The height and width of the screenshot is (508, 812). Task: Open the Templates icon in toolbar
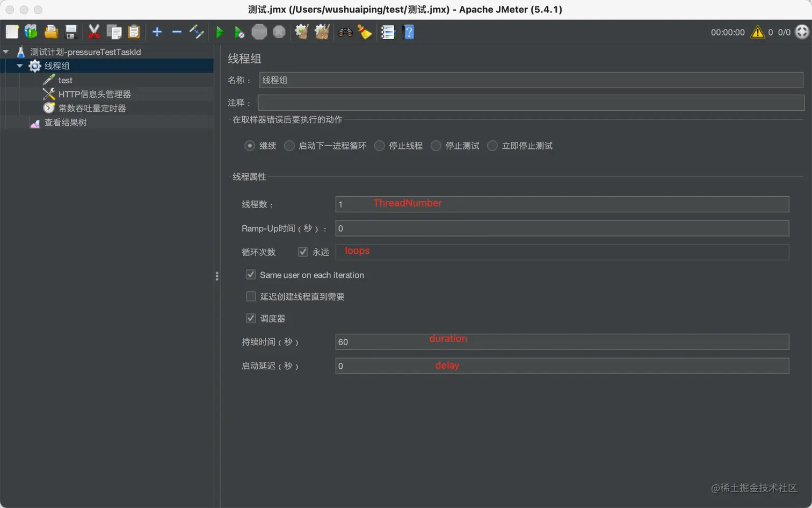point(31,32)
